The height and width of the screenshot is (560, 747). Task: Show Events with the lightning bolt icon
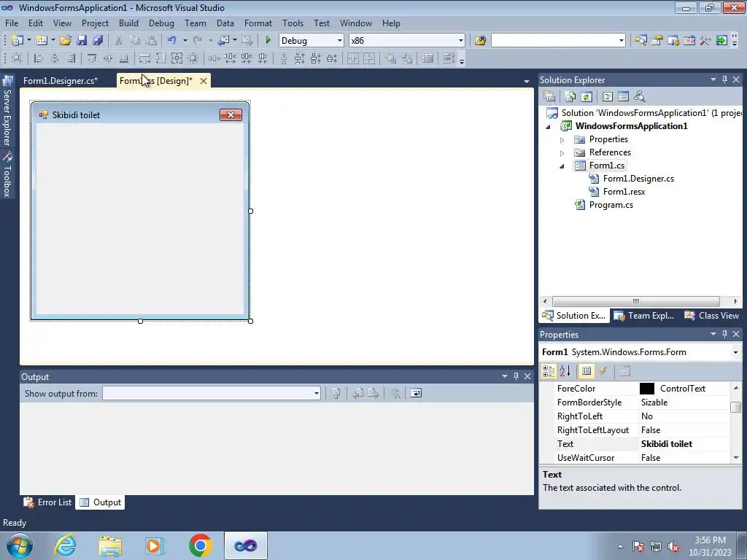(x=603, y=371)
